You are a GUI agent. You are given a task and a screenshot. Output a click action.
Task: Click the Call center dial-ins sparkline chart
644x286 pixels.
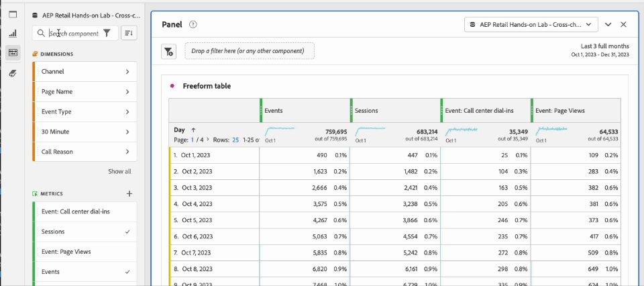[x=462, y=132]
